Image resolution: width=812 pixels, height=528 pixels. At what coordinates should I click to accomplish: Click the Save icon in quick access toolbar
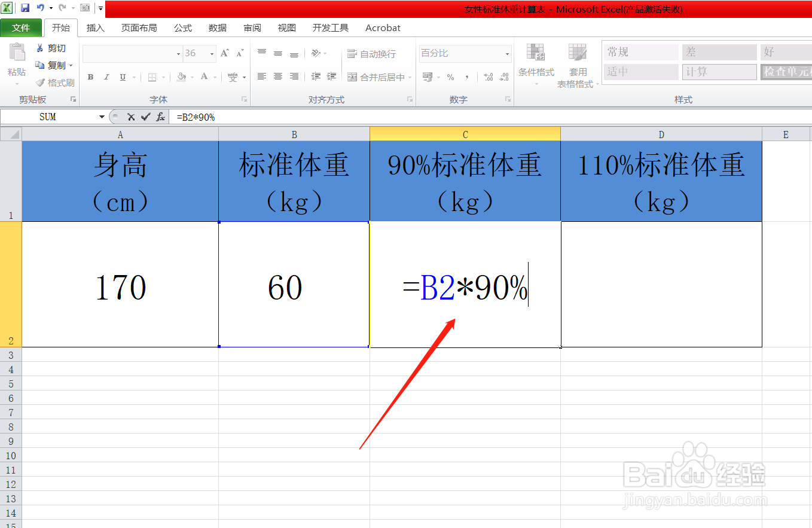(25, 8)
